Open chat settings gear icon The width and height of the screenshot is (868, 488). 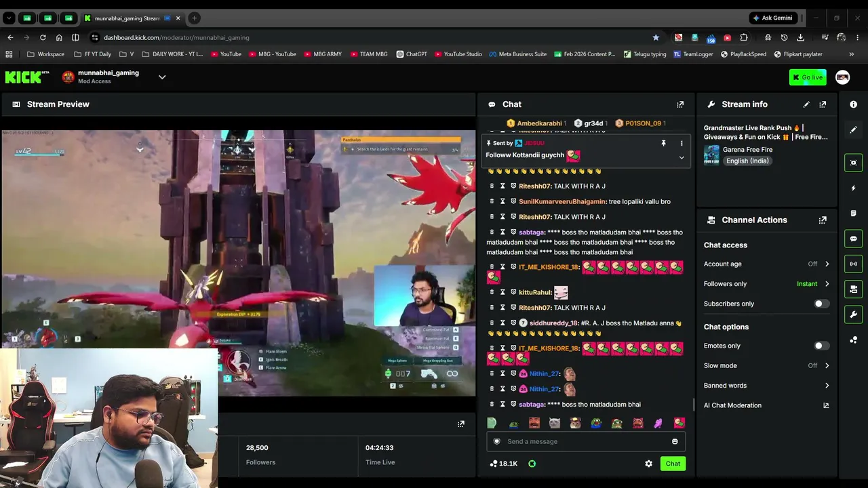[x=648, y=464]
